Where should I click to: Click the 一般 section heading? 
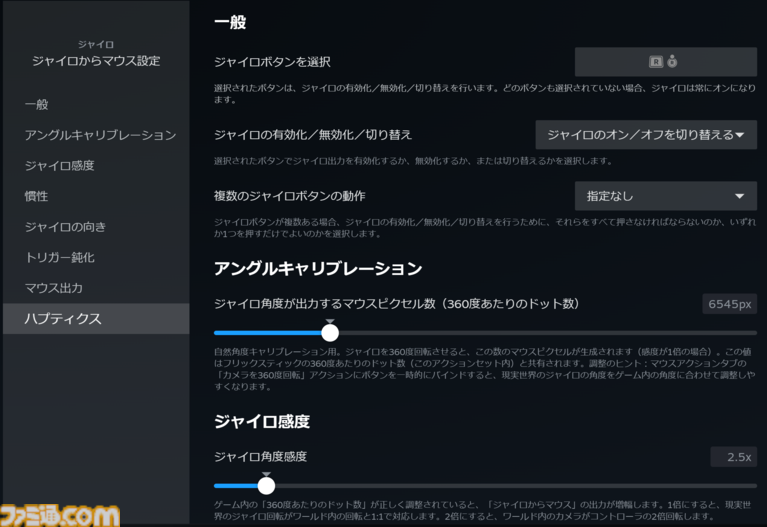(x=230, y=22)
